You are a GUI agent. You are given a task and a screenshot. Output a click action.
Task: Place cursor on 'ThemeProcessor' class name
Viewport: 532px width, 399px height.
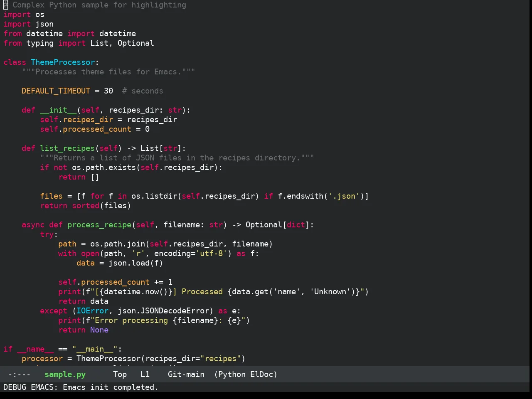[x=63, y=62]
